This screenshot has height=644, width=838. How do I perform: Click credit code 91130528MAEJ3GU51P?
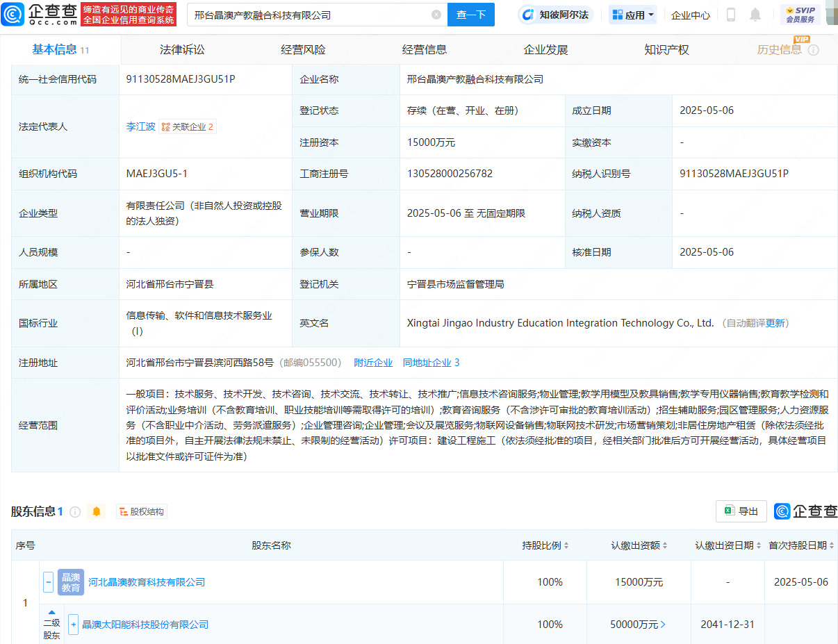point(181,79)
